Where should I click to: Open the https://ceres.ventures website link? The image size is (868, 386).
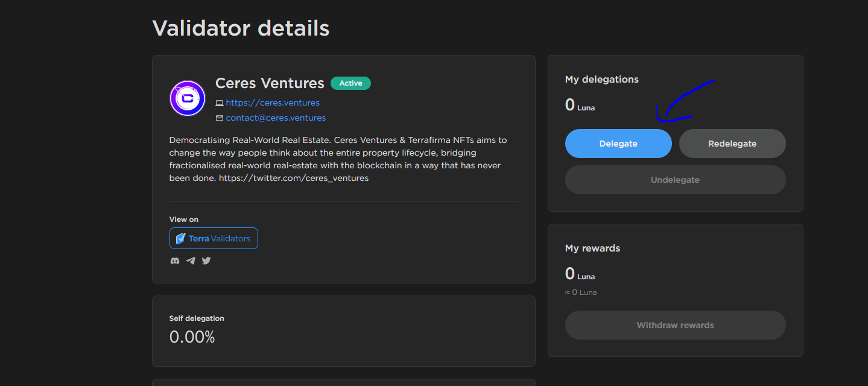point(273,103)
